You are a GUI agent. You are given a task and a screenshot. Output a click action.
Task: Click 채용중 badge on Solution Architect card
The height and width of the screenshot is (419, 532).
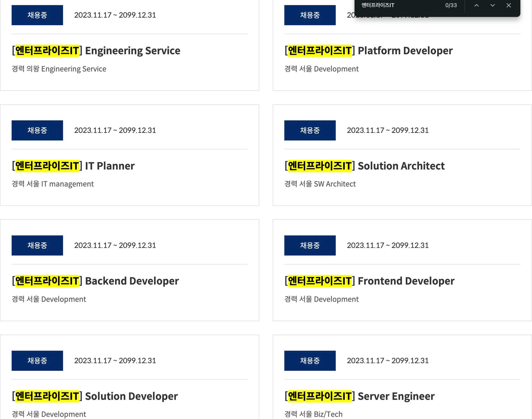[310, 130]
